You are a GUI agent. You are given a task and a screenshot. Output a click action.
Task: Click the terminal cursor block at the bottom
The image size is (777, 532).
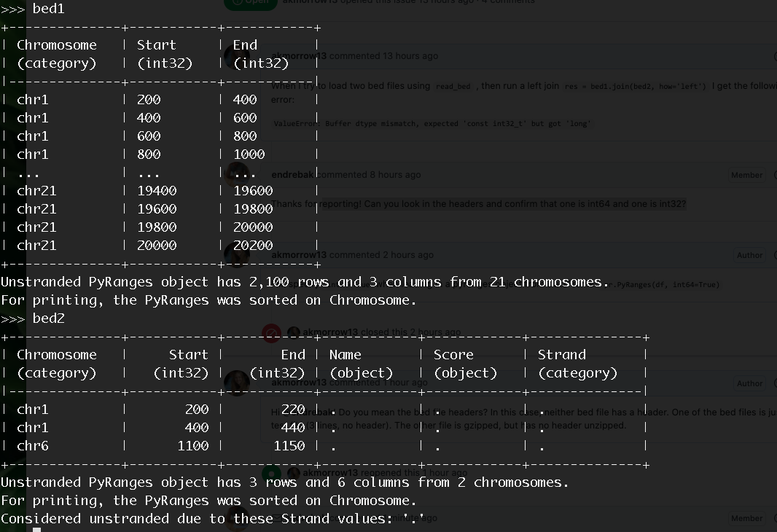36,530
